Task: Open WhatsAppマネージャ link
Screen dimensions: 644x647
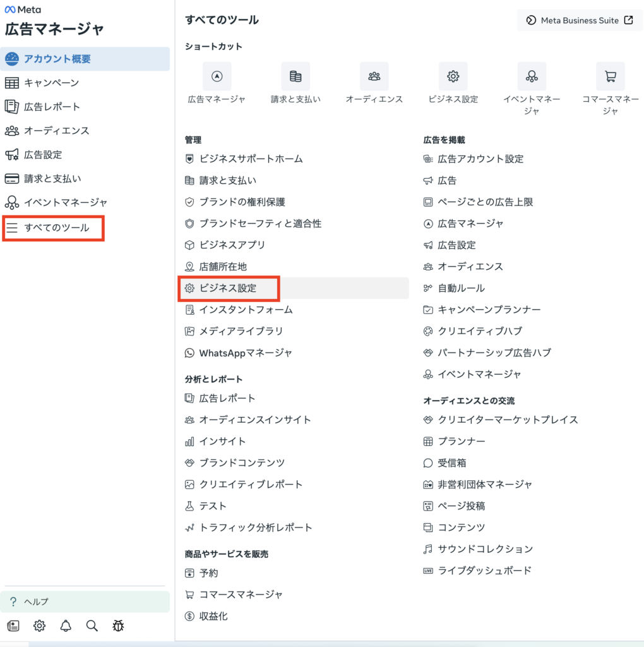Action: coord(245,353)
